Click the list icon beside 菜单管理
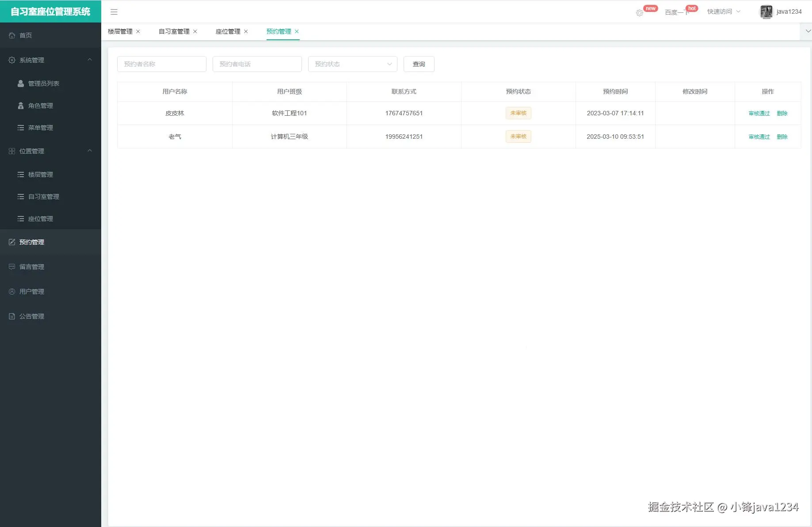This screenshot has width=812, height=527. pyautogui.click(x=21, y=128)
